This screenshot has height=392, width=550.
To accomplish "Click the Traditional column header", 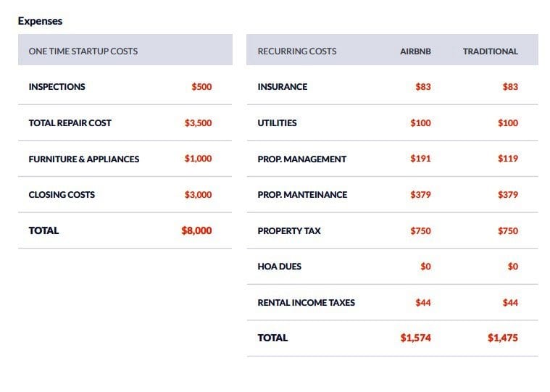I will [x=490, y=51].
